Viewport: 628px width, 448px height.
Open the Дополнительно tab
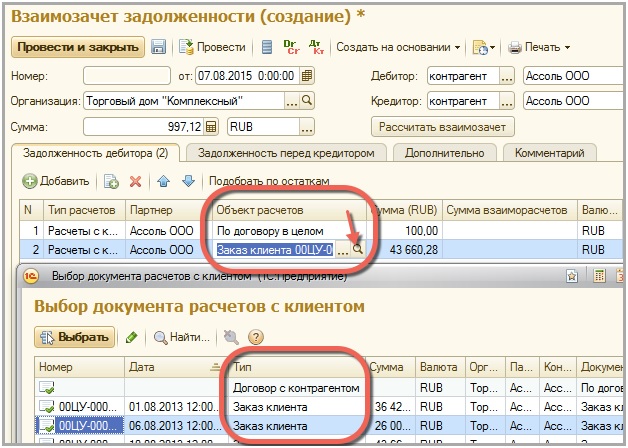pos(445,153)
